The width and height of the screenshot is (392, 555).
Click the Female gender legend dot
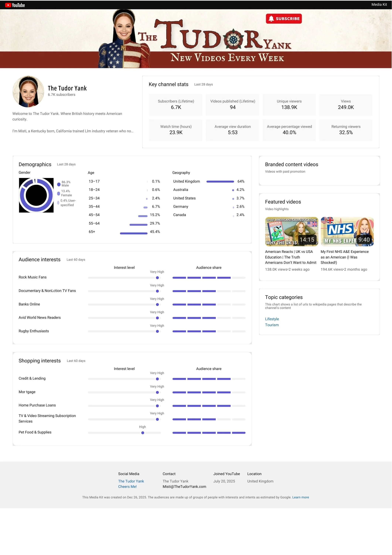tap(58, 193)
